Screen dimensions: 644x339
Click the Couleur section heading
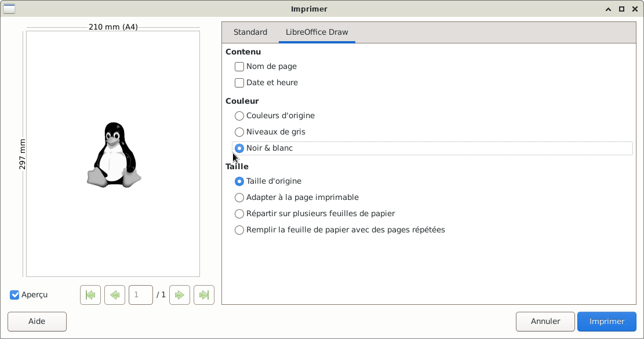(x=242, y=101)
